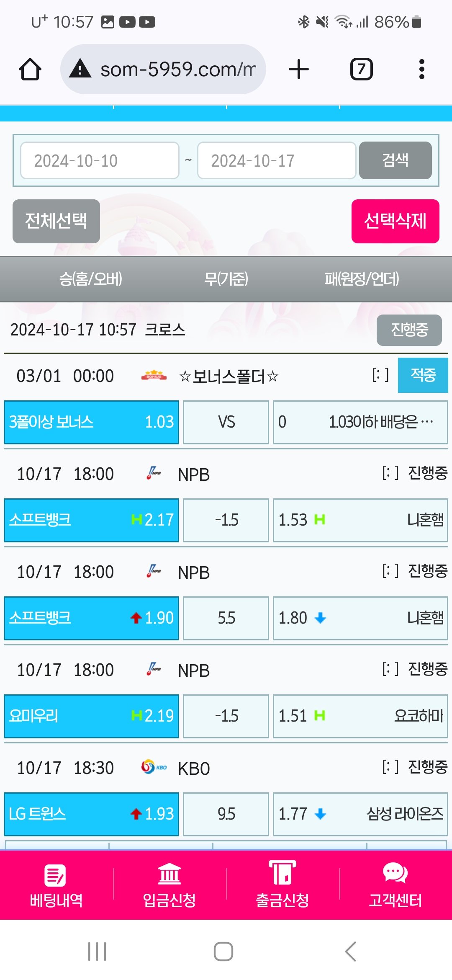Tap the LG 트윈스 1.93 bet cell
This screenshot has width=452, height=980.
[91, 814]
